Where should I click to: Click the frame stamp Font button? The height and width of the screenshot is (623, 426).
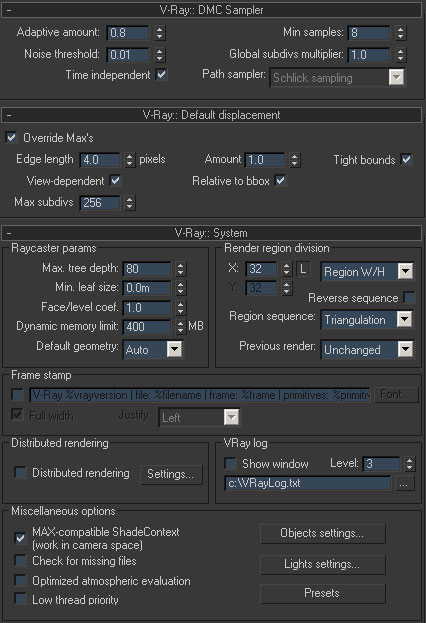[x=396, y=395]
